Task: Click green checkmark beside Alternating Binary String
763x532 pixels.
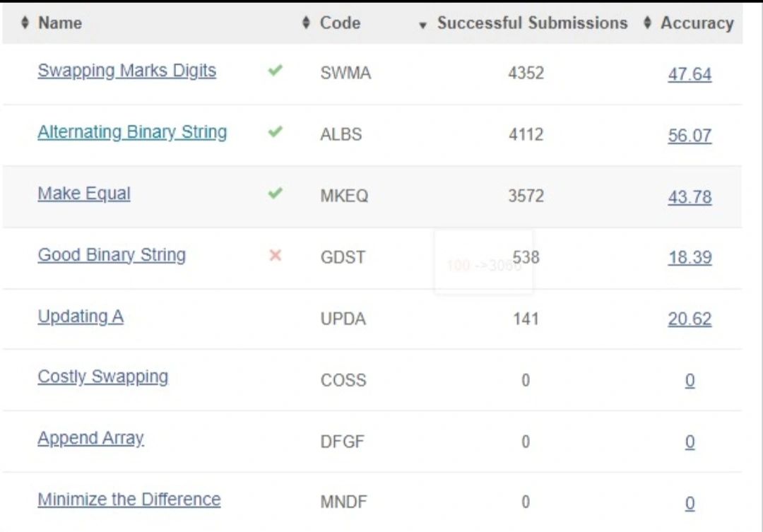Action: tap(276, 131)
